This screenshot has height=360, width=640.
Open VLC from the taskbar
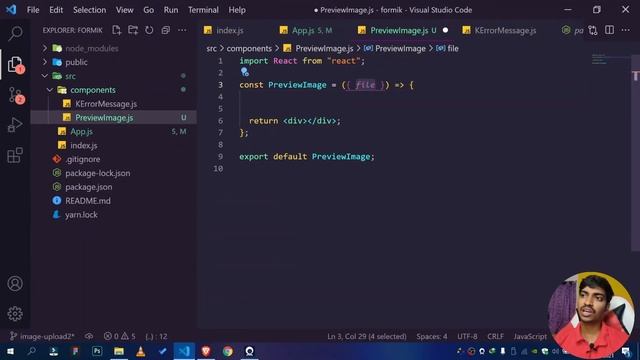(x=140, y=351)
